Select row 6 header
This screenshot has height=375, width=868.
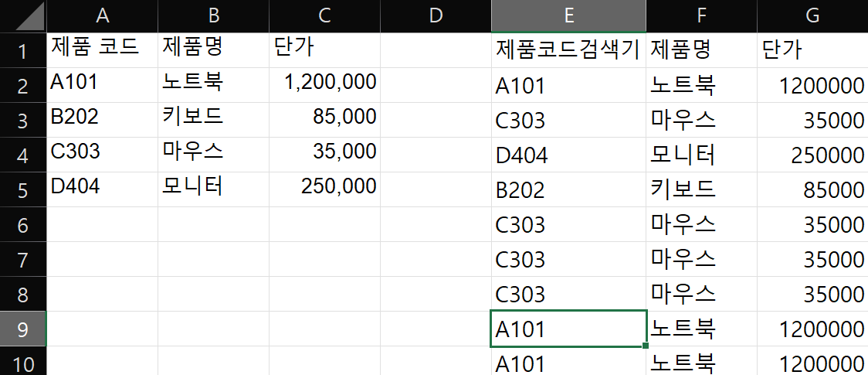(x=23, y=225)
